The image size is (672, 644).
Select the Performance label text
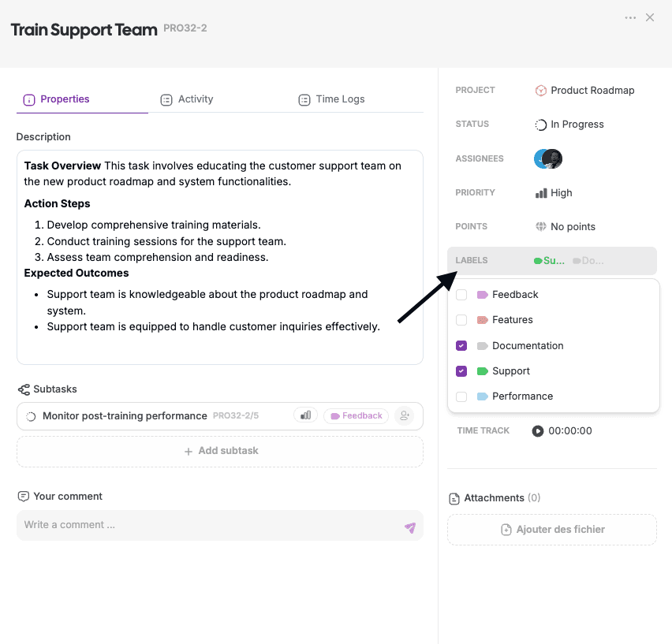point(522,396)
